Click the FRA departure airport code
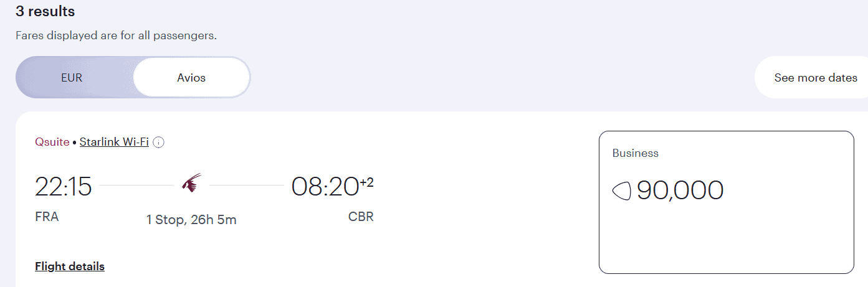Viewport: 868px width, 287px height. point(47,217)
